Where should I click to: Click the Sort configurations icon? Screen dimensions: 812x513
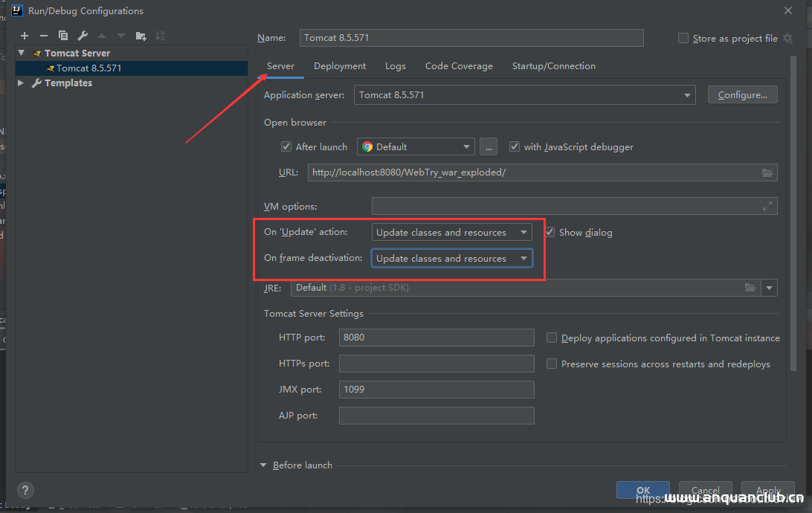coord(160,36)
